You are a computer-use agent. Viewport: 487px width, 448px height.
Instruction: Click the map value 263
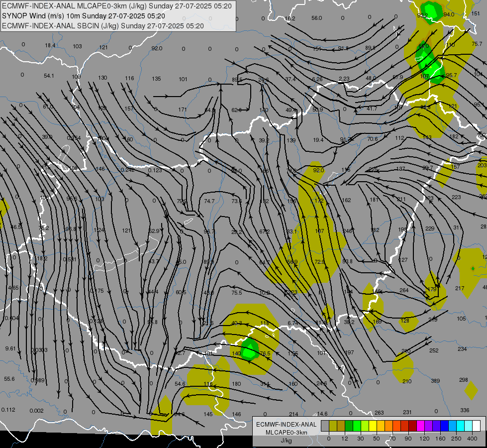(x=379, y=413)
